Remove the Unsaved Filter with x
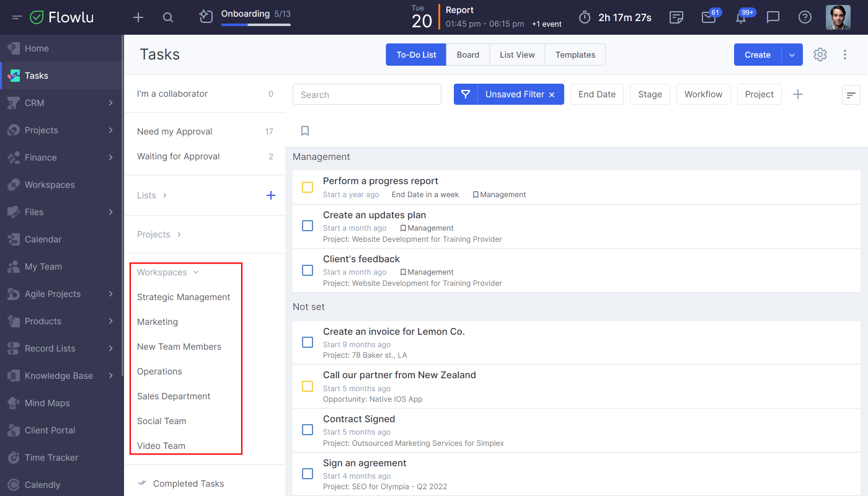This screenshot has width=868, height=496. click(x=552, y=94)
